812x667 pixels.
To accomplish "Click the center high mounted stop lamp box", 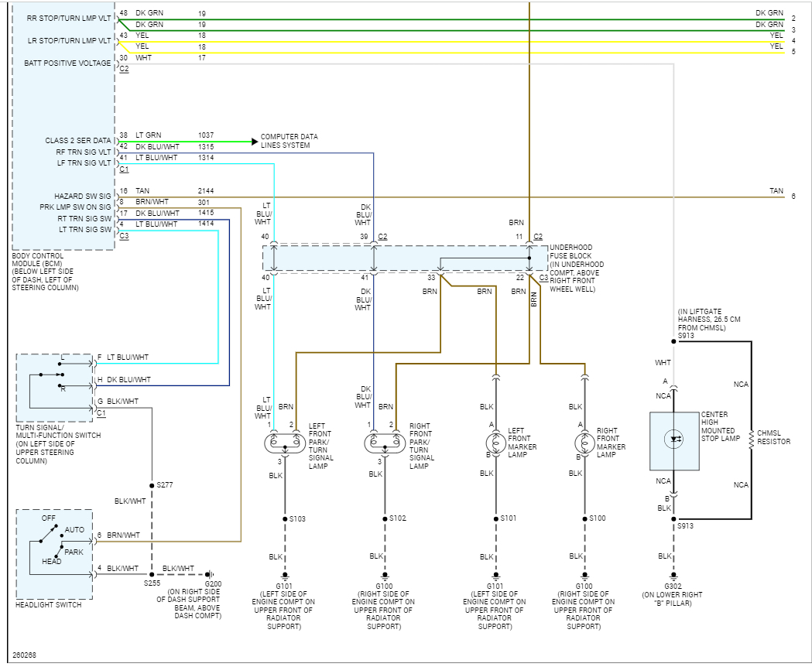I will tap(674, 441).
